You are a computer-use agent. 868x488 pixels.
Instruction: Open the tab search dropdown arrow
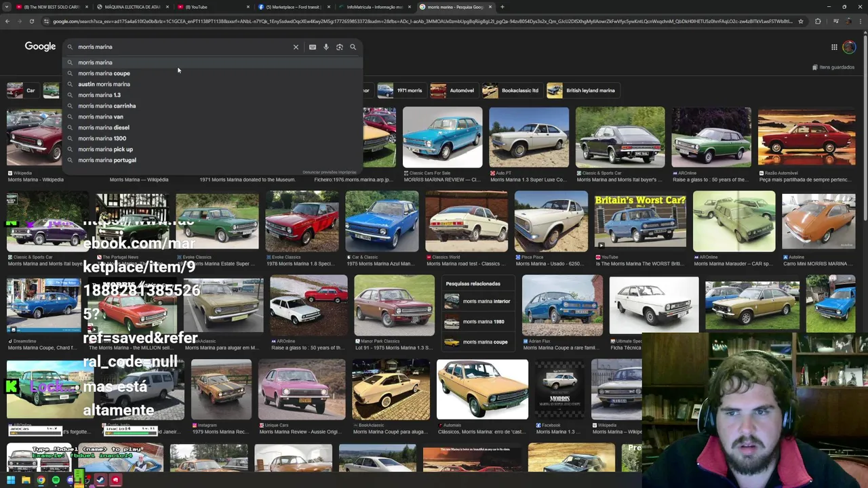[6, 7]
